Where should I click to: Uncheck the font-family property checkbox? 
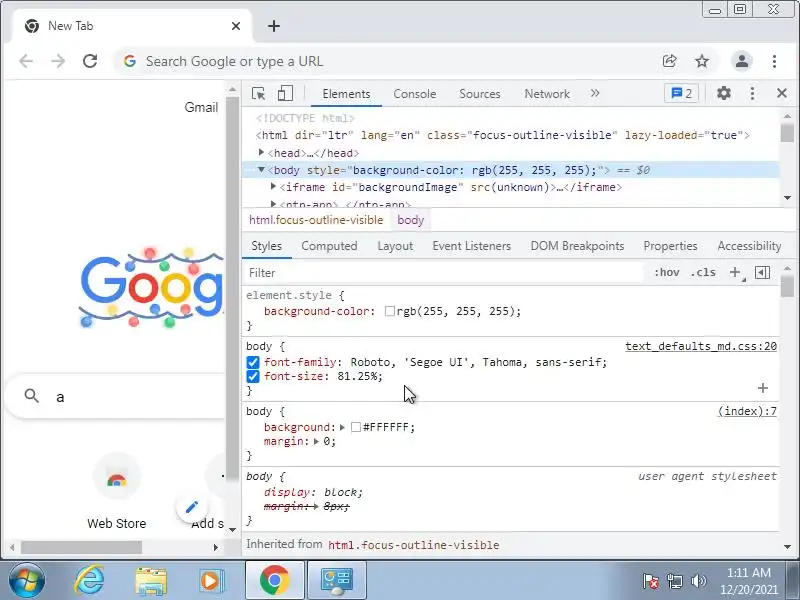coord(253,362)
